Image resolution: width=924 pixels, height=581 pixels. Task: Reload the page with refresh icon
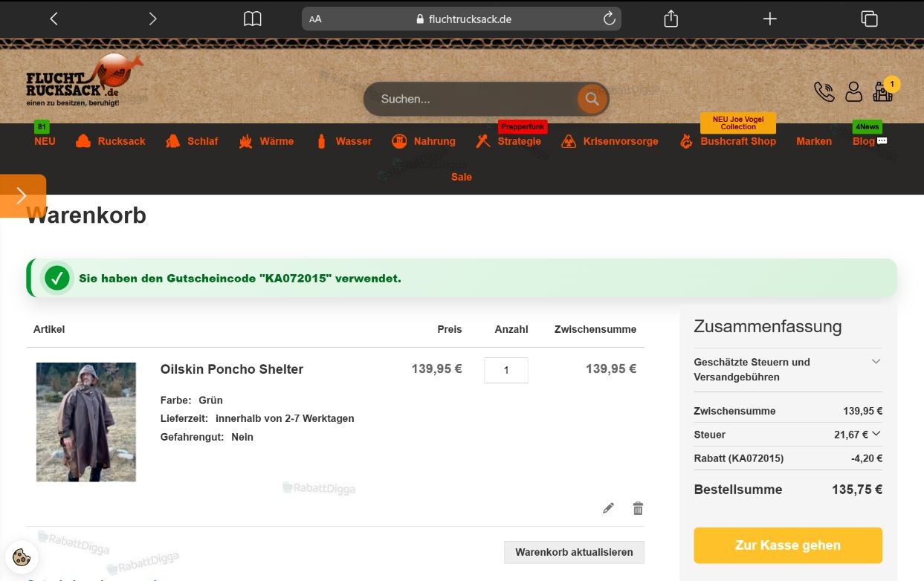point(610,19)
